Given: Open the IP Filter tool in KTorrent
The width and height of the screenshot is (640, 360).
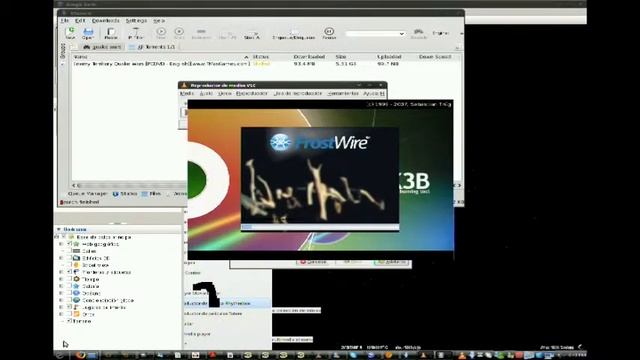Looking at the screenshot, I should 136,33.
